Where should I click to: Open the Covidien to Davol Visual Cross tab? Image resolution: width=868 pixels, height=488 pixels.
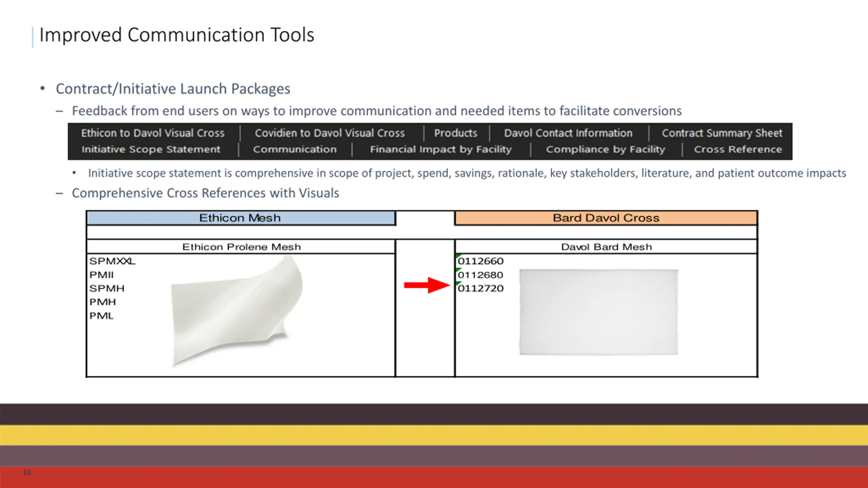click(x=330, y=133)
